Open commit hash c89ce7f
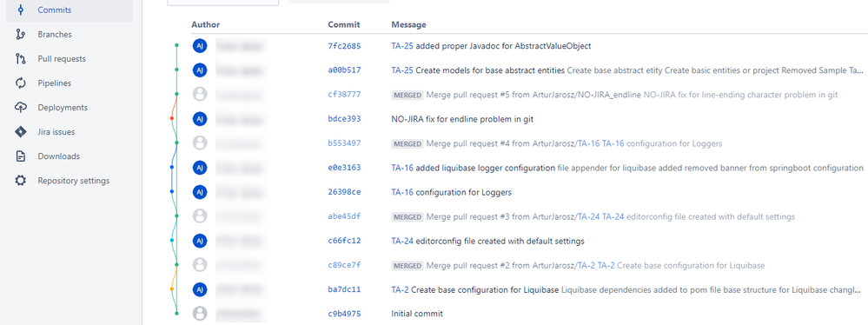 point(344,265)
